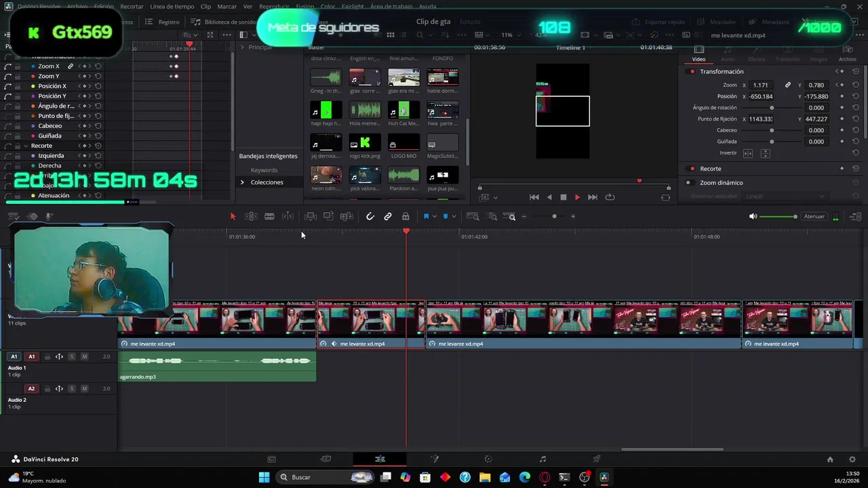Screen dimensions: 868x488
Task: Reset the Transformación section
Action: click(x=856, y=71)
